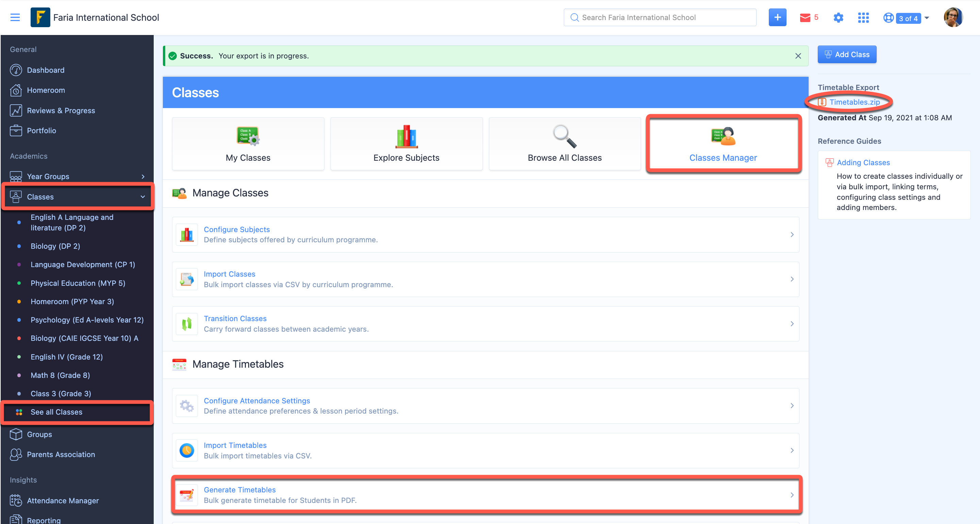Screen dimensions: 980x524
Task: Collapse the Classes section chevron
Action: tap(142, 197)
